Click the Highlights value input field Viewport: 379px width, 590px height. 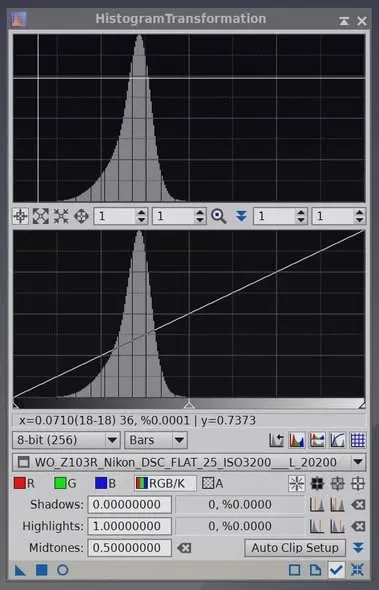click(x=129, y=526)
